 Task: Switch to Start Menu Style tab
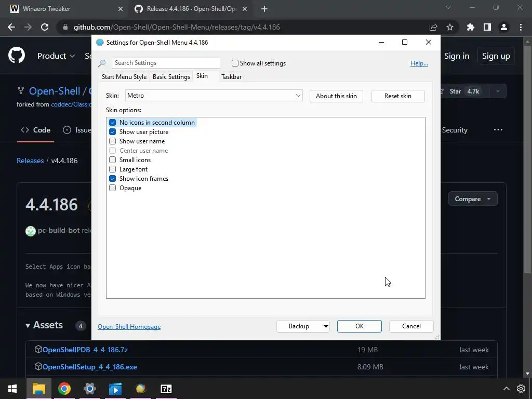(124, 77)
